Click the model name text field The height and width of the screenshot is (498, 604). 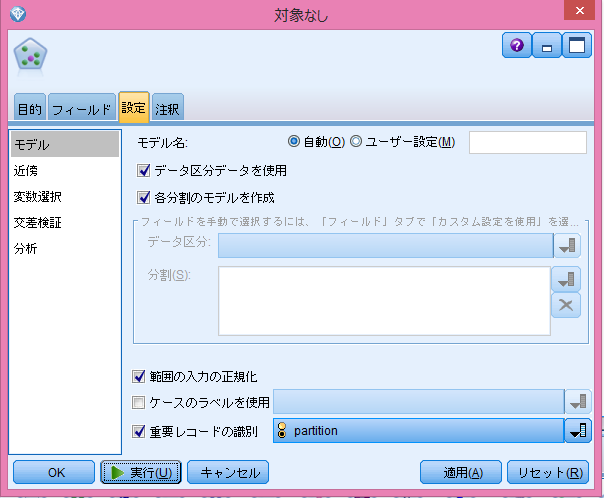528,143
